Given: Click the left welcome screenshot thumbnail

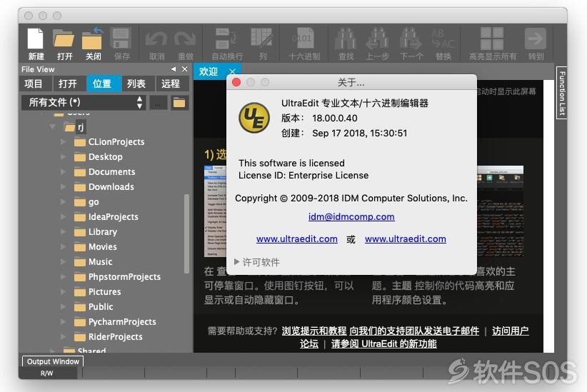Looking at the screenshot, I should (x=215, y=211).
